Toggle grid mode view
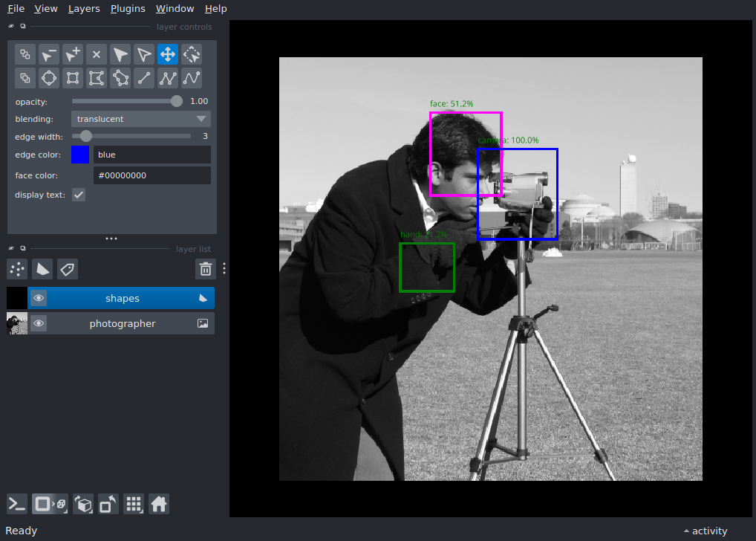The width and height of the screenshot is (756, 541). pos(134,504)
